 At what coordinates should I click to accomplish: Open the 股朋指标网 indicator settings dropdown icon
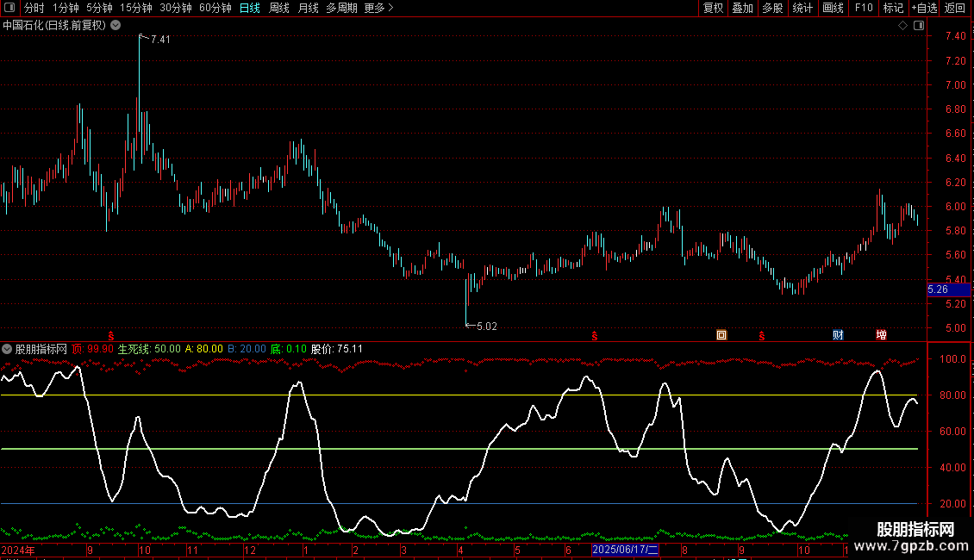(x=7, y=349)
